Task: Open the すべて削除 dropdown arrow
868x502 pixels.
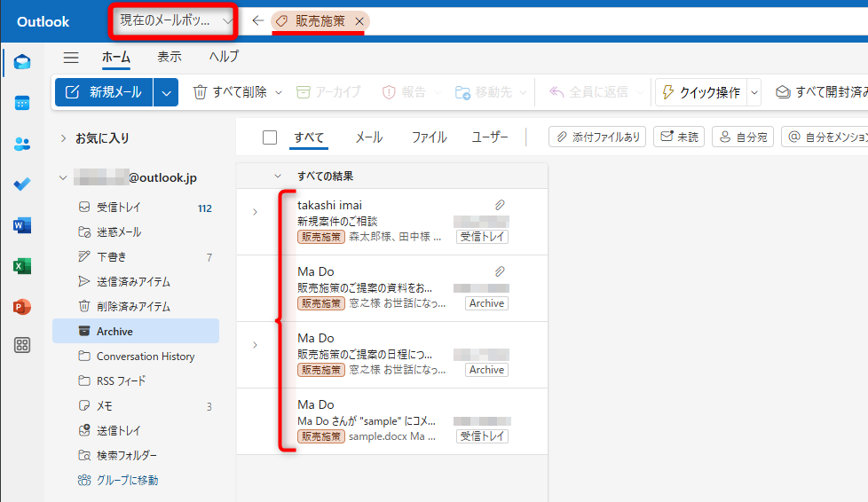Action: pos(279,92)
